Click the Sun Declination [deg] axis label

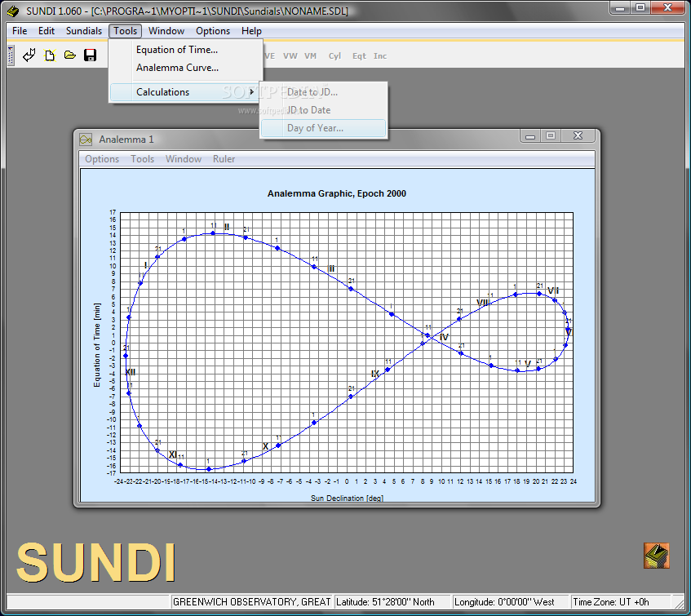click(348, 498)
